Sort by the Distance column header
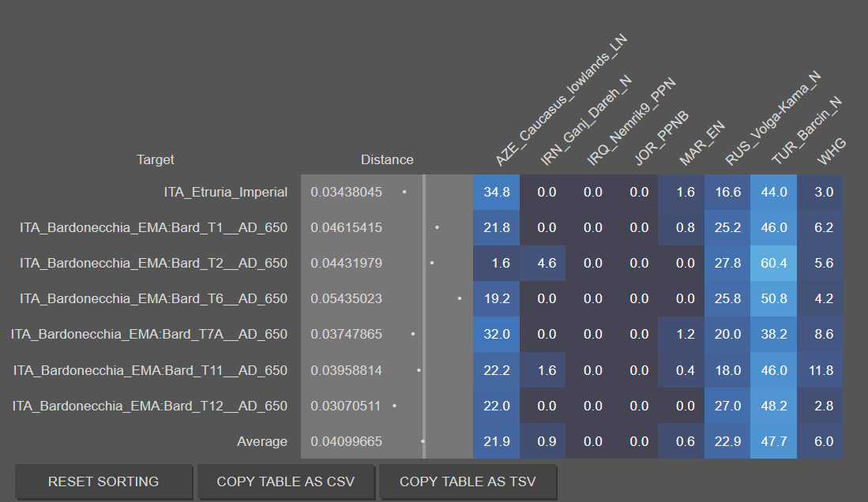The image size is (868, 502). coord(387,160)
